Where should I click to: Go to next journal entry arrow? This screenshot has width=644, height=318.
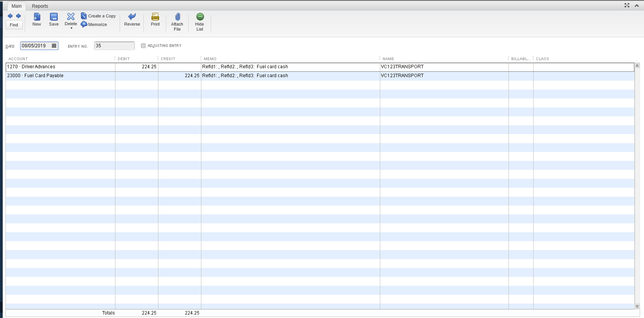[x=19, y=16]
